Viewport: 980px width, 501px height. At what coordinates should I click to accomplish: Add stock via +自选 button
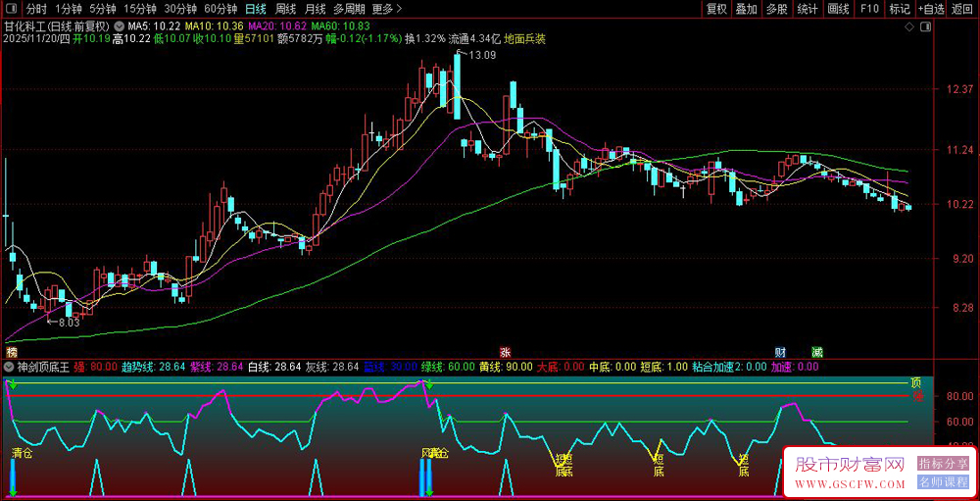929,9
